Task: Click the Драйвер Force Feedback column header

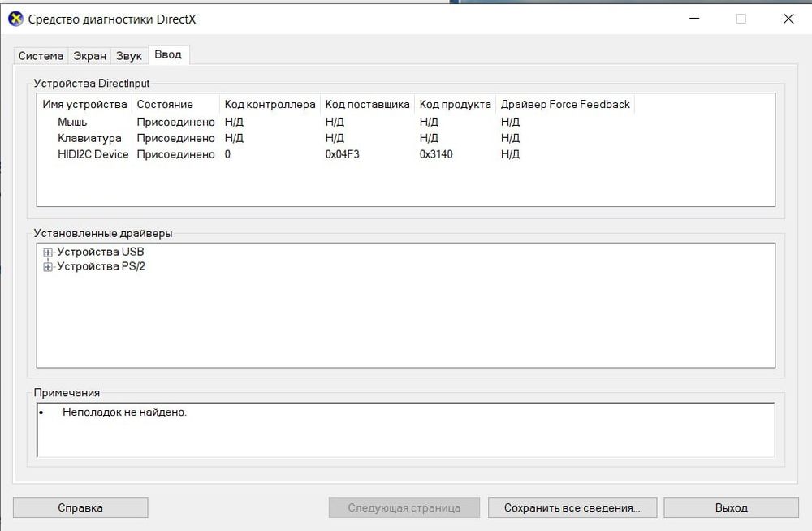Action: click(565, 104)
